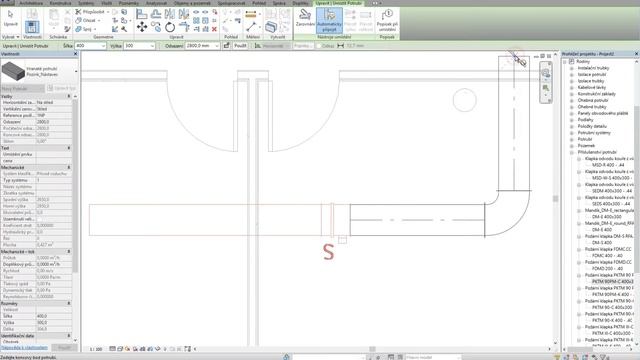Open the Správa ribbon tab
640x360 pixels.
click(279, 3)
